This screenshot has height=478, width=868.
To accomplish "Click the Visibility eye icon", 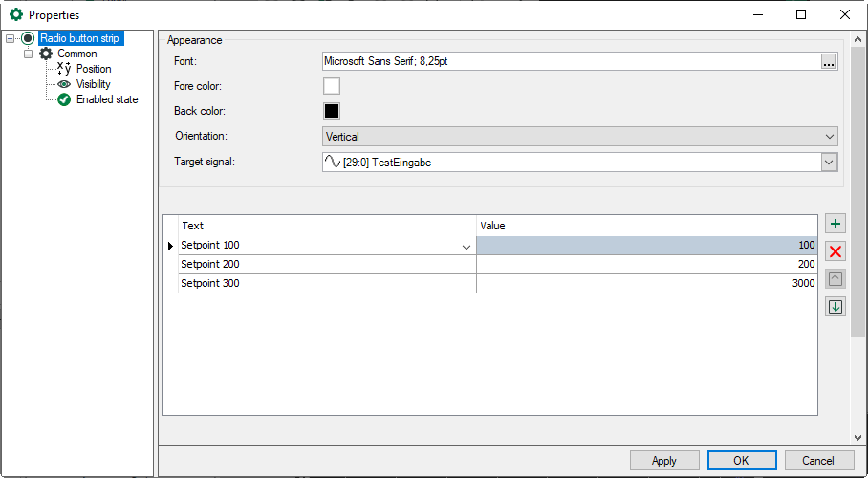I will pos(64,84).
